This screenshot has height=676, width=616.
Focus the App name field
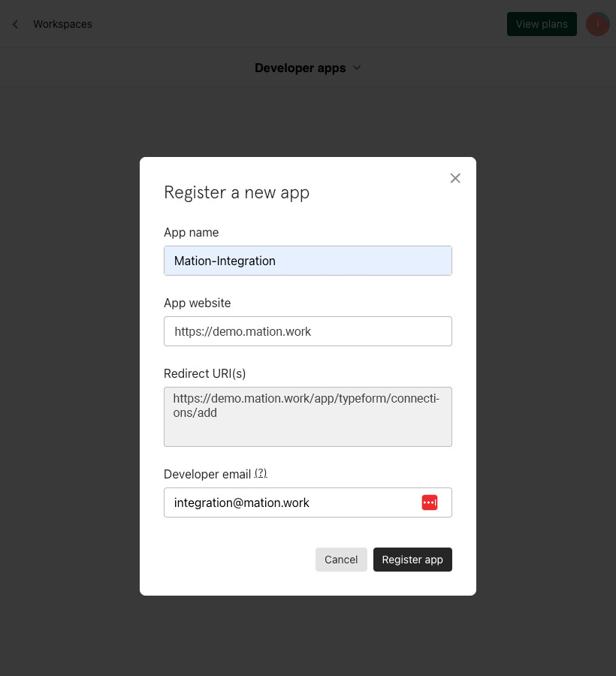point(308,261)
